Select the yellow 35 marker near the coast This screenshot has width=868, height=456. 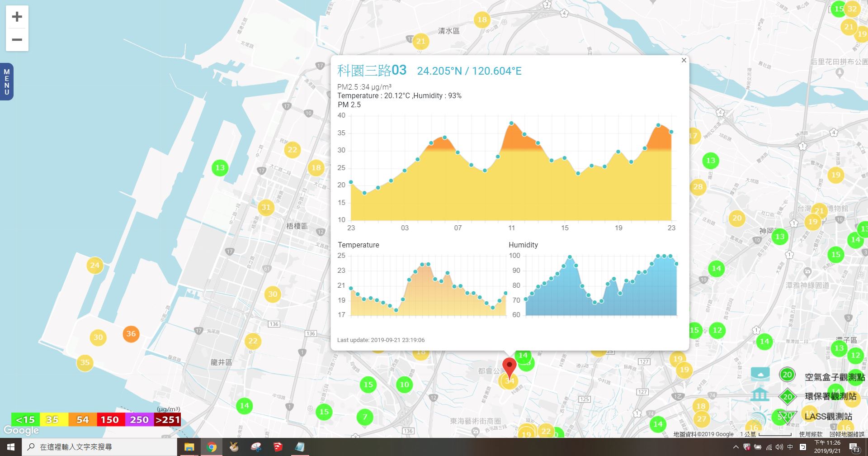pos(85,362)
